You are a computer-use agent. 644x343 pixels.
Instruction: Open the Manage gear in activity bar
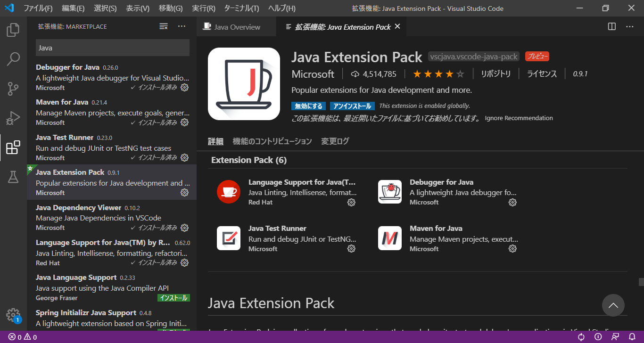coord(13,315)
